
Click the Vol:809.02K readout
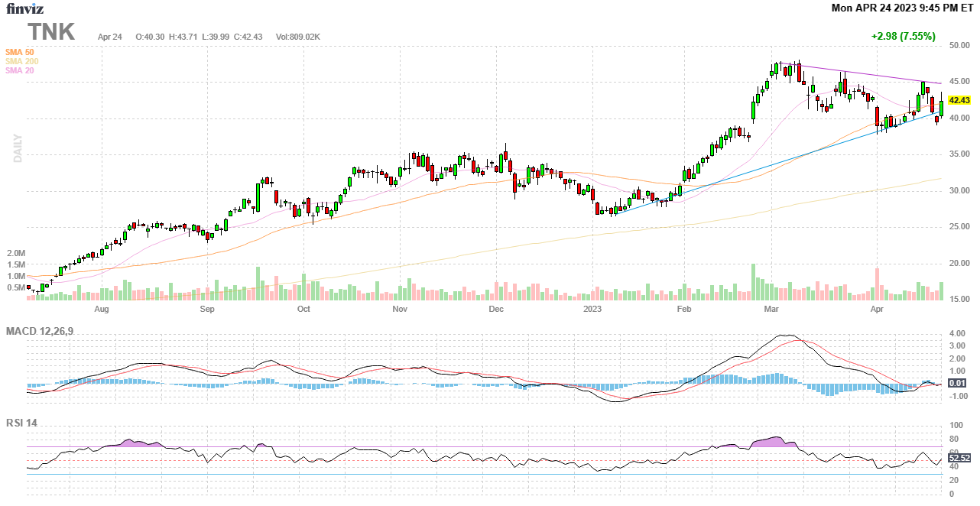(297, 37)
